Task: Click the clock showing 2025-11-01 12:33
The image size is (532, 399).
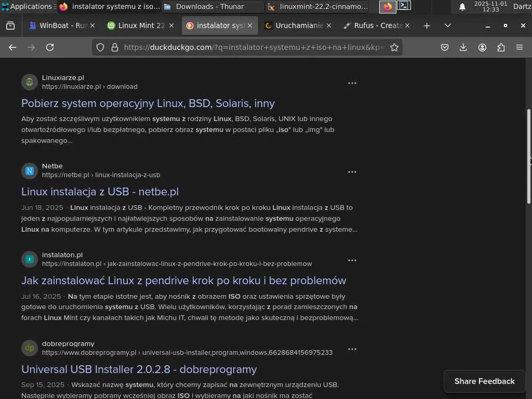Action: (490, 6)
